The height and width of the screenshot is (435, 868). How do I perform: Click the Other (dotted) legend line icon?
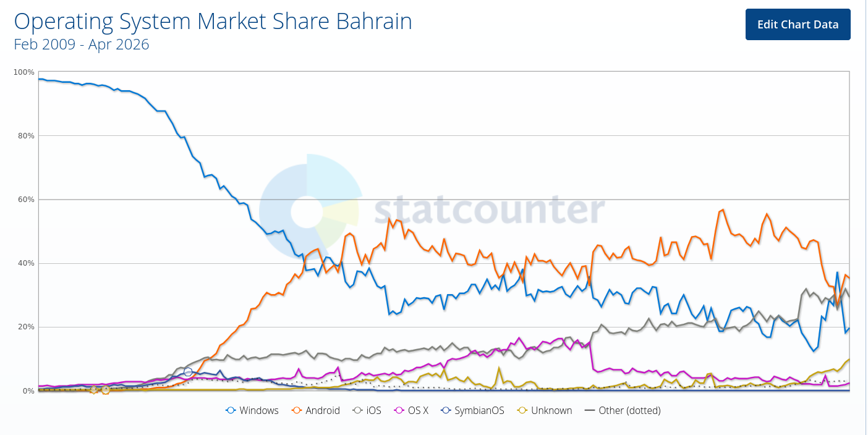[x=589, y=410]
